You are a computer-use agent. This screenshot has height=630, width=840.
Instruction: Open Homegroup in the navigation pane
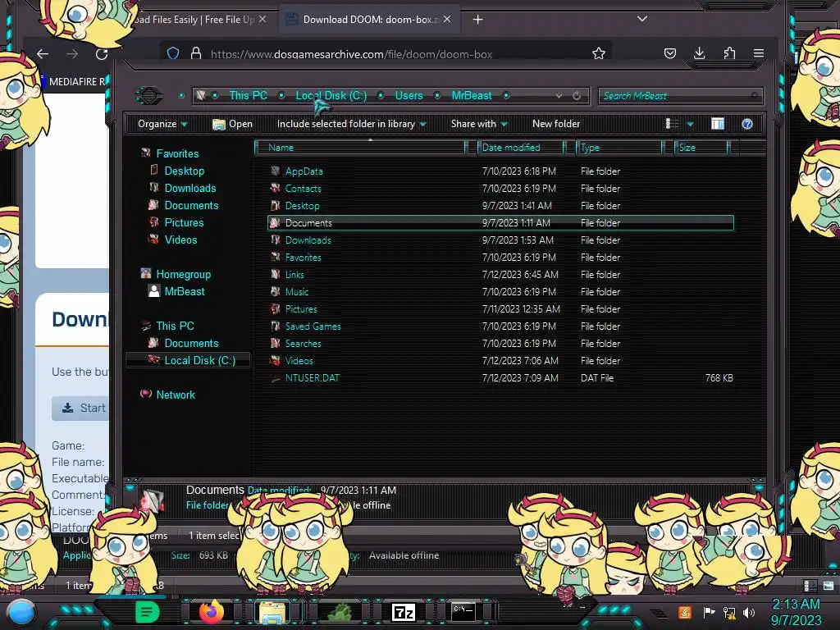click(x=183, y=274)
